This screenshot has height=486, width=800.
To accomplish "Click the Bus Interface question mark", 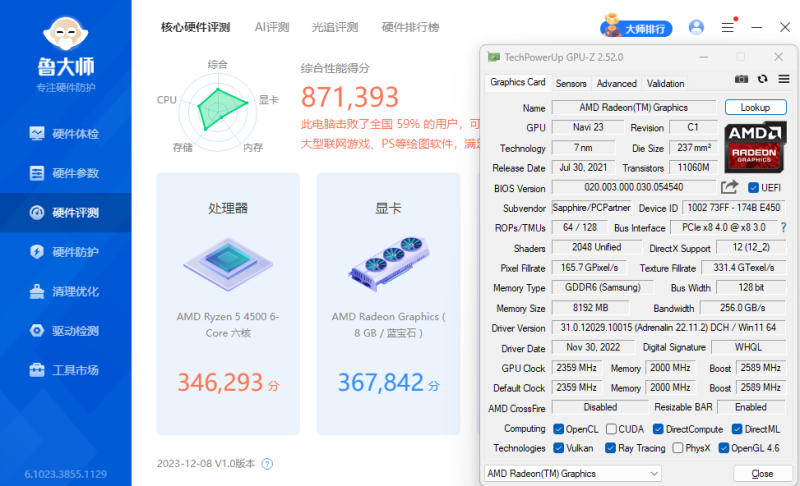I will coord(783,227).
